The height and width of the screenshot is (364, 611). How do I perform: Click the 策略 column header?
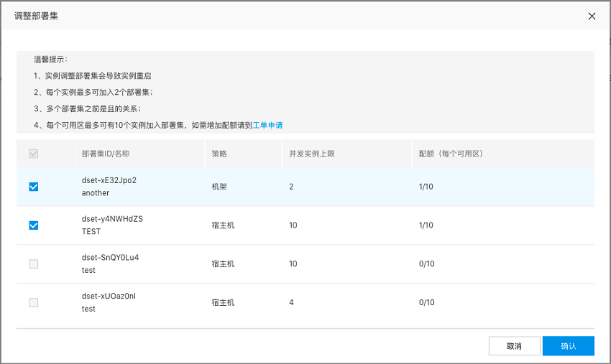click(x=219, y=154)
